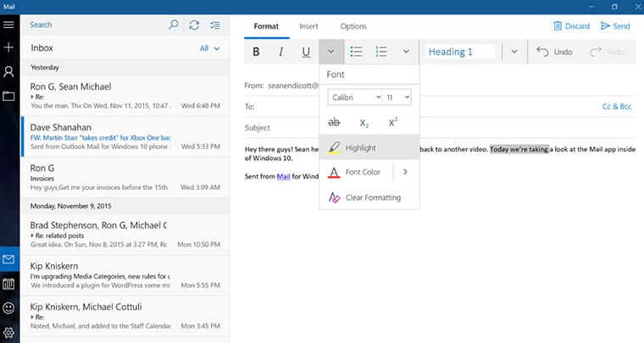
Task: Apply bulleted list
Action: tap(356, 52)
